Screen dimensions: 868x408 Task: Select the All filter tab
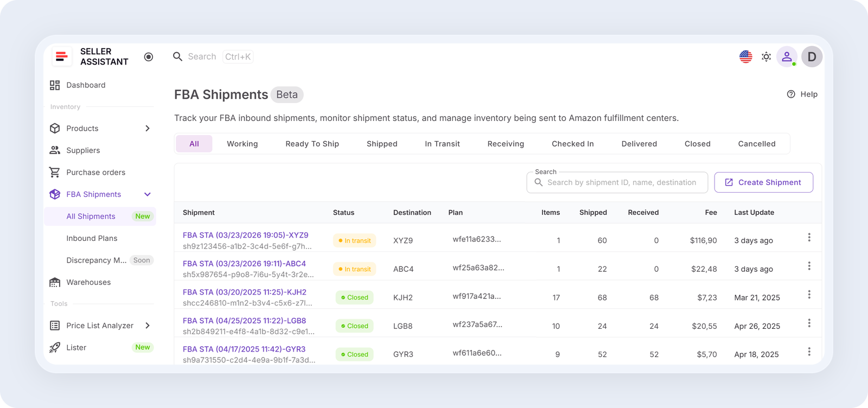tap(194, 144)
